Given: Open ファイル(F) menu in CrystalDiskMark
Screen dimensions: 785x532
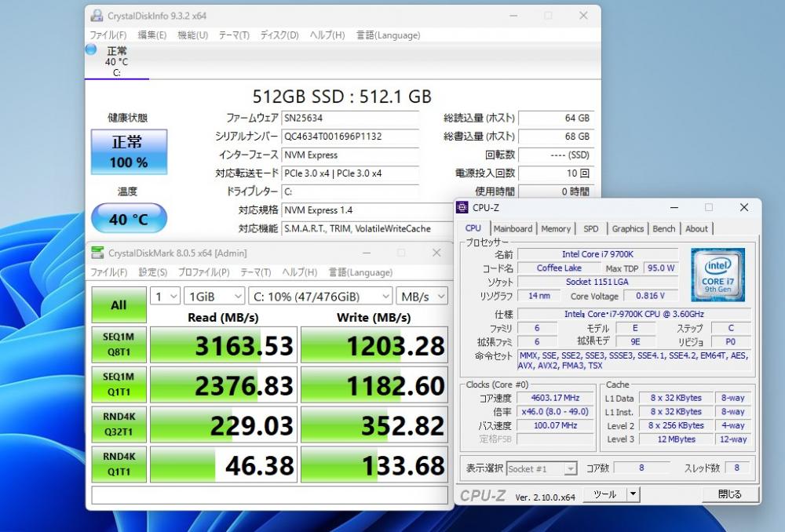Looking at the screenshot, I should pos(108,272).
